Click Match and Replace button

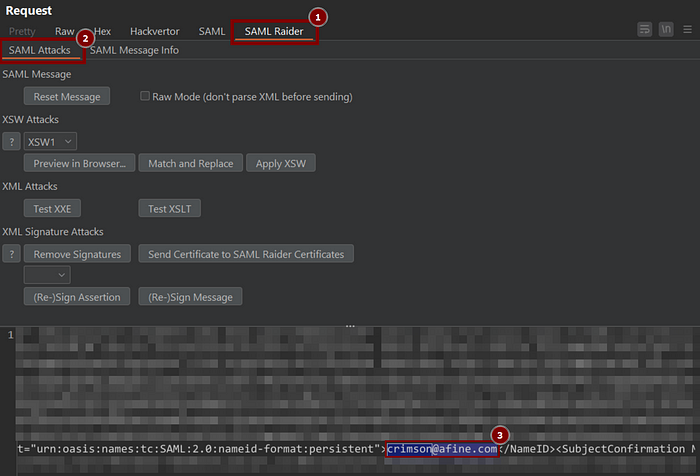[191, 163]
